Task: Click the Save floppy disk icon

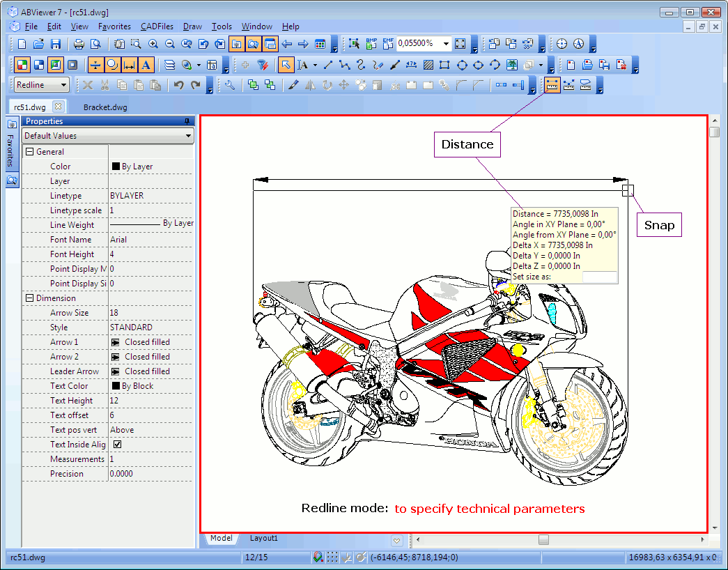Action: tap(56, 44)
